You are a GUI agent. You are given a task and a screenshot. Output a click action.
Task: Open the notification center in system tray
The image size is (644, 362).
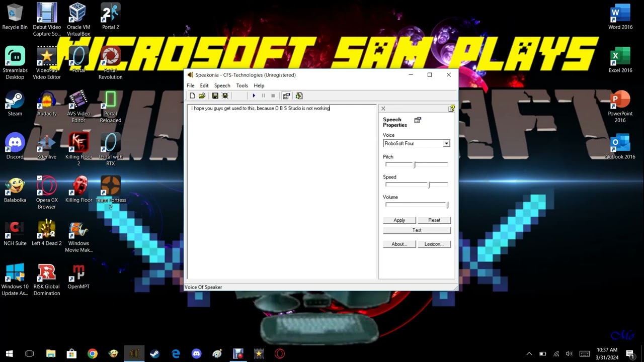[x=629, y=353]
